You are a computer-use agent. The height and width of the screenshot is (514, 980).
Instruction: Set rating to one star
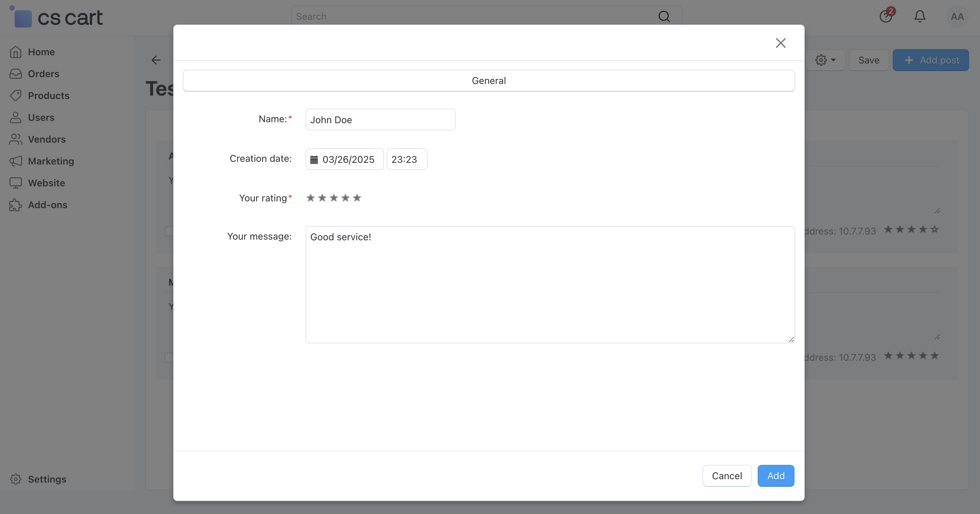(310, 198)
